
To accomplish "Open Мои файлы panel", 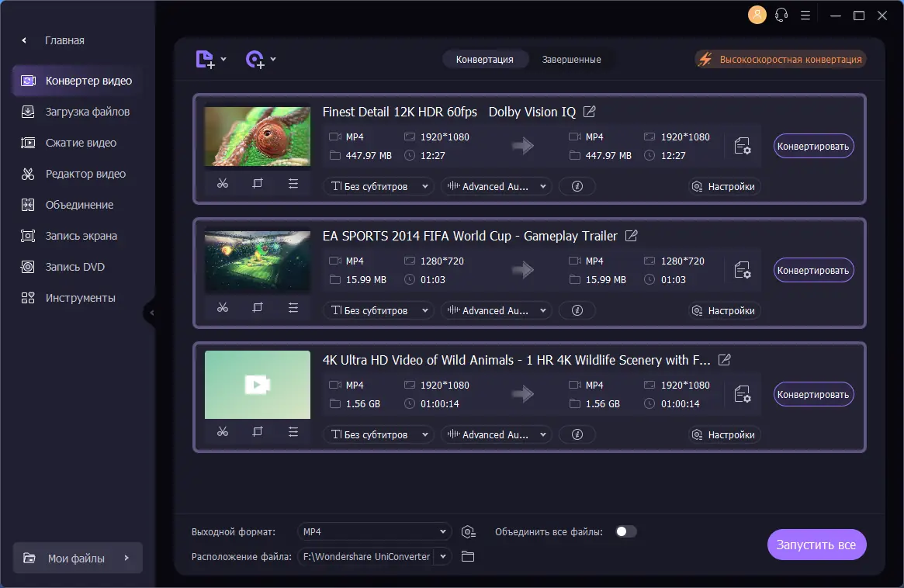I will (x=78, y=558).
